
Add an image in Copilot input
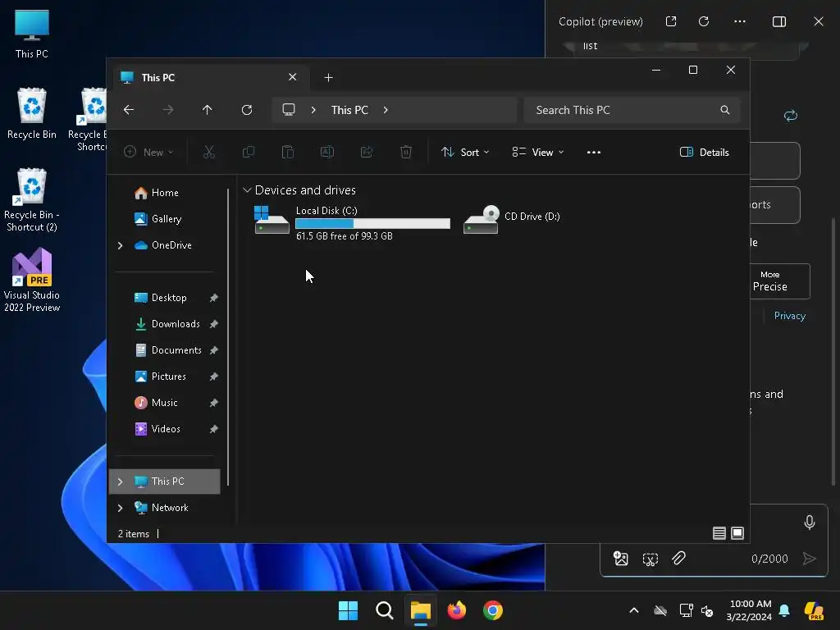coord(620,559)
